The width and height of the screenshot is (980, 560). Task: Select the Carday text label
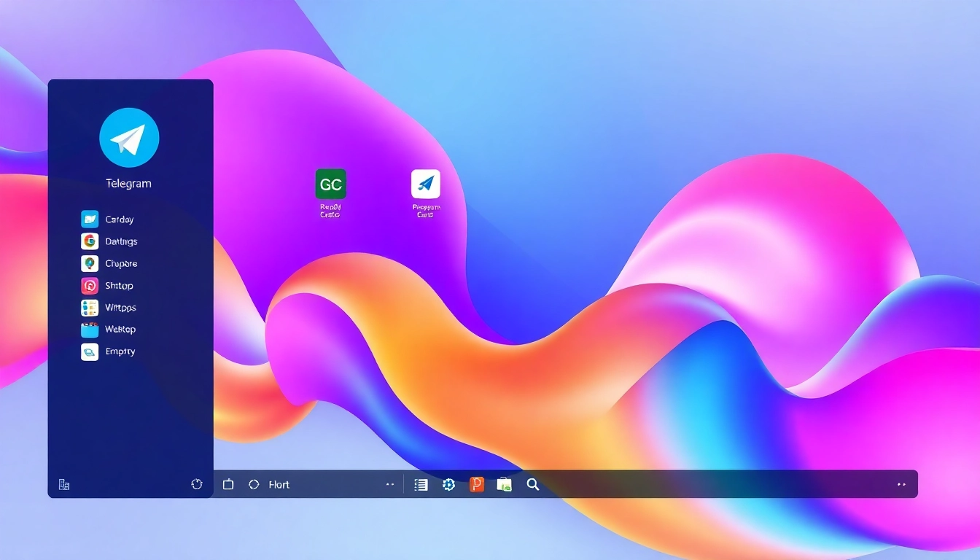[x=120, y=219]
